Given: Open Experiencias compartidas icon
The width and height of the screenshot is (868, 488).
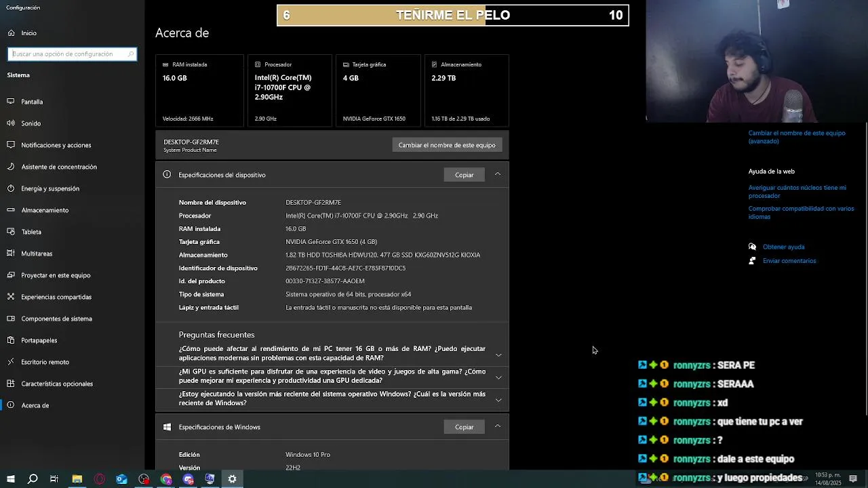Looking at the screenshot, I should pyautogui.click(x=11, y=297).
